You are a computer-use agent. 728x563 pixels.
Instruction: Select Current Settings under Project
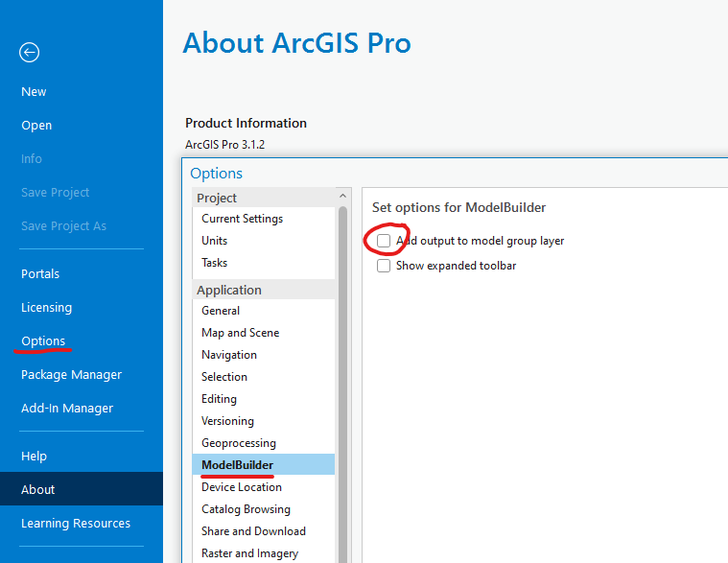[263, 219]
